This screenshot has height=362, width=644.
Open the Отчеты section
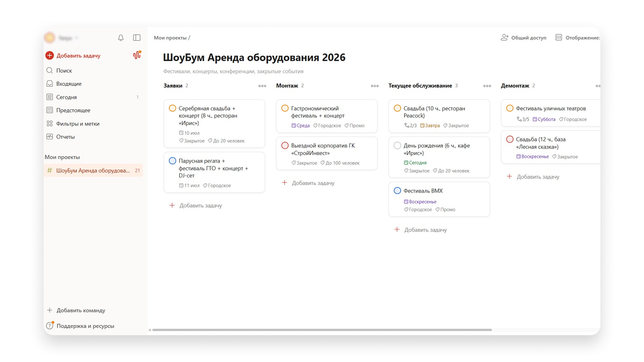[93, 137]
